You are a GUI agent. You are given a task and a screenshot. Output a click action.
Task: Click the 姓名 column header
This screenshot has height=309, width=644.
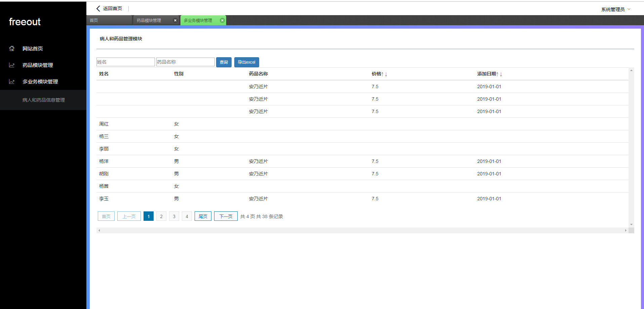click(104, 74)
